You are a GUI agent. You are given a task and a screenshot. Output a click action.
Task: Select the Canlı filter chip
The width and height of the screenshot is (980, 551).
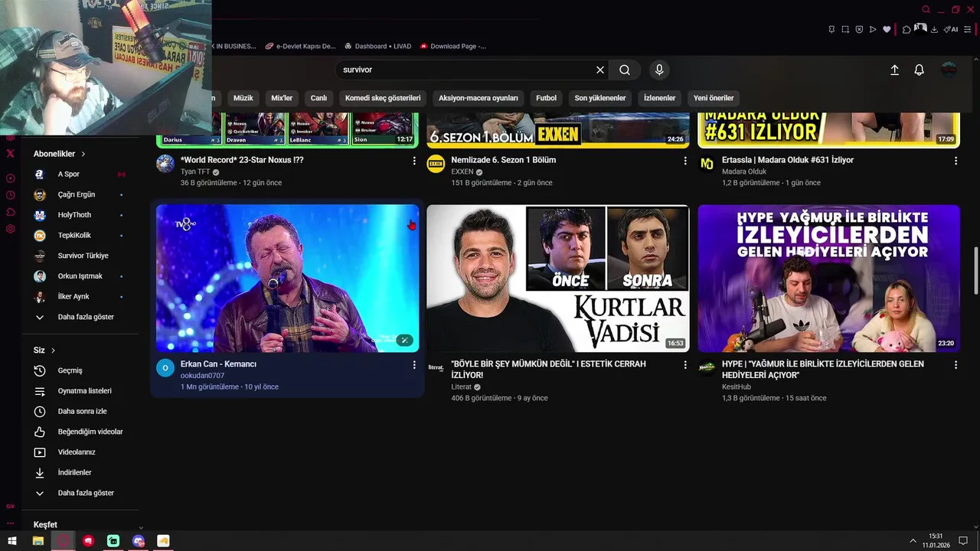click(318, 98)
